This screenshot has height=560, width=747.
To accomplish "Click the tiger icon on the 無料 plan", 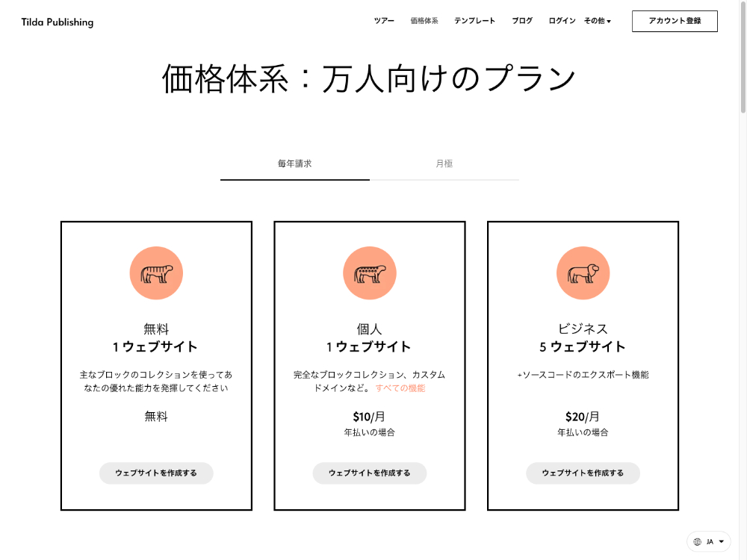I will pos(156,273).
